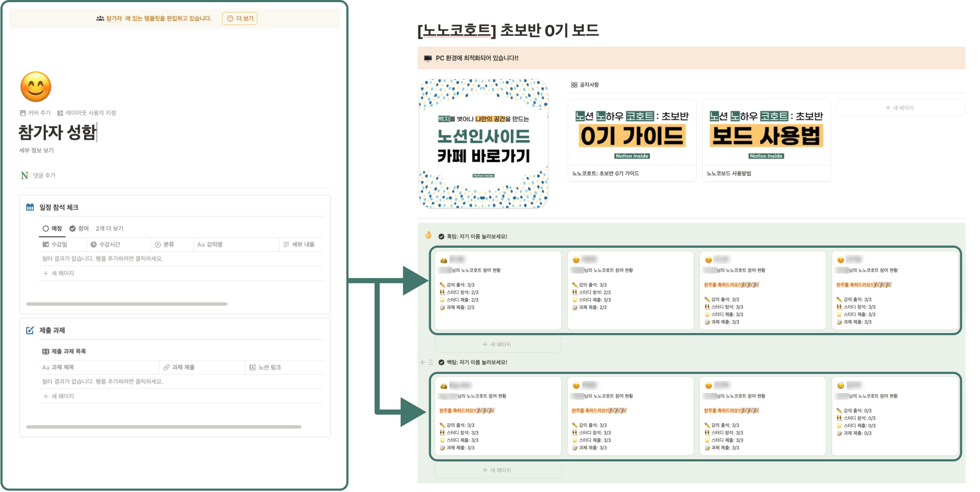Click the plus icon next to 백팀 view
The width and height of the screenshot is (980, 492).
click(x=422, y=362)
